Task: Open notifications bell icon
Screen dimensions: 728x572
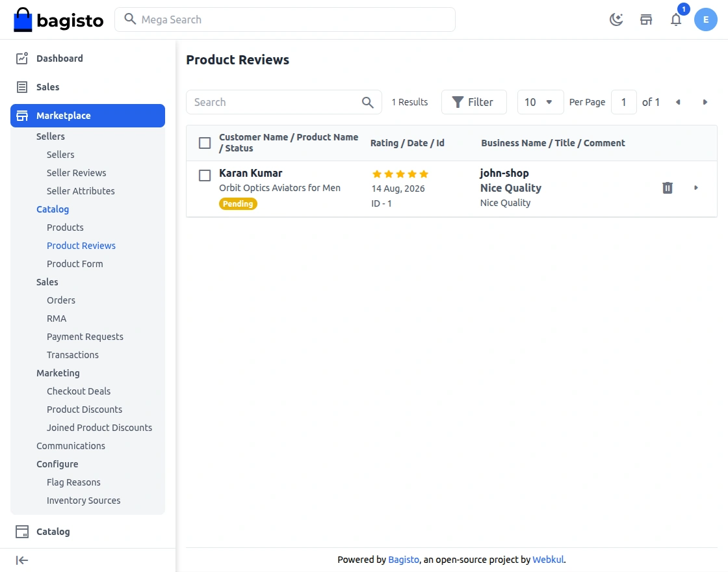Action: pos(676,19)
